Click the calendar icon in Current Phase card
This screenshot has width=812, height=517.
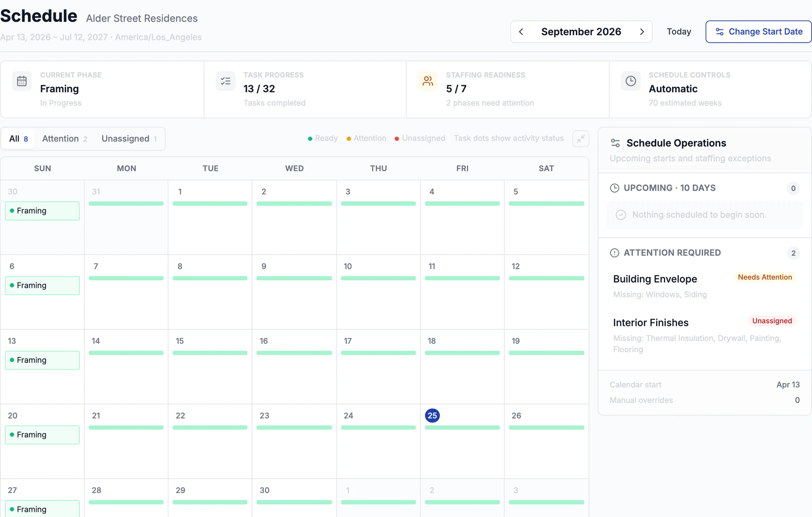pyautogui.click(x=22, y=81)
